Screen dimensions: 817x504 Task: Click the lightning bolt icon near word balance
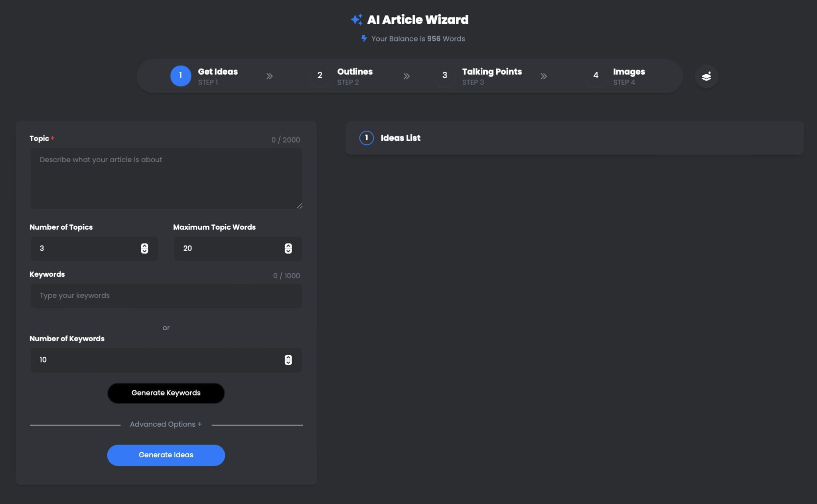[363, 38]
